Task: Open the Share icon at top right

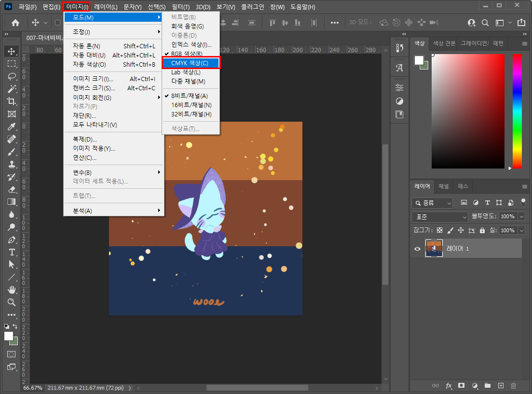Action: pyautogui.click(x=521, y=22)
